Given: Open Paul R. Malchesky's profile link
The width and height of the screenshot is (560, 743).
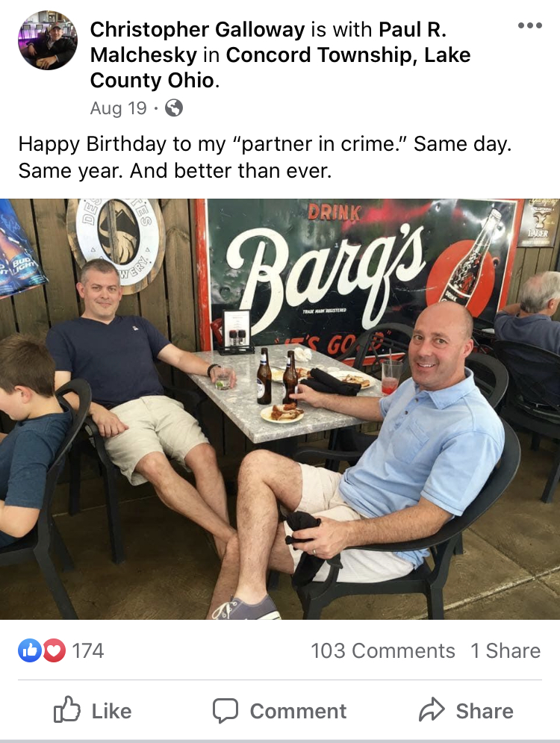Looking at the screenshot, I should point(268,42).
